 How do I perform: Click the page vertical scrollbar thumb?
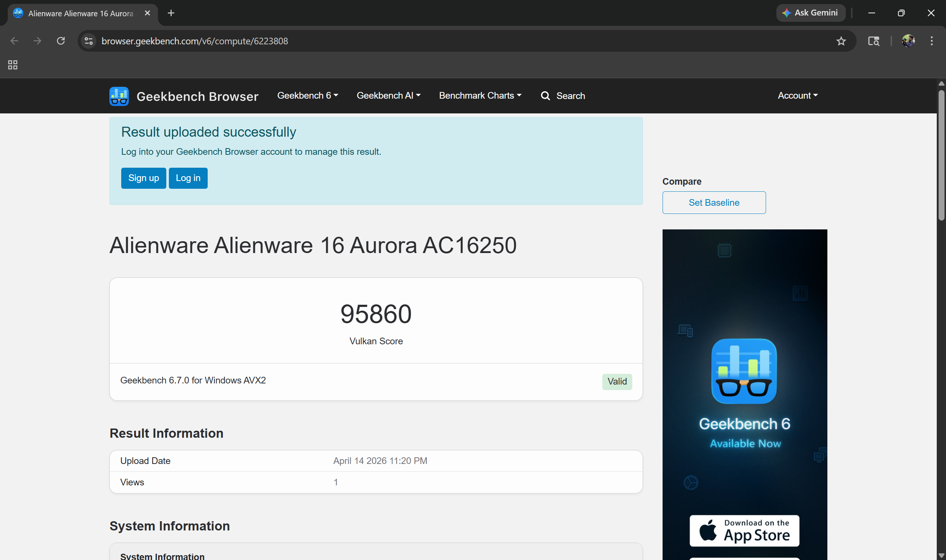pyautogui.click(x=941, y=155)
